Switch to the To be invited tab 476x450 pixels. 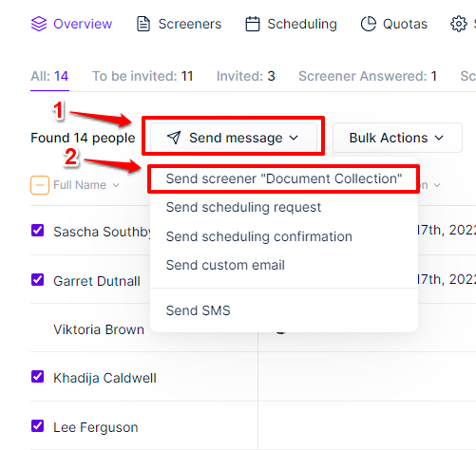143,76
